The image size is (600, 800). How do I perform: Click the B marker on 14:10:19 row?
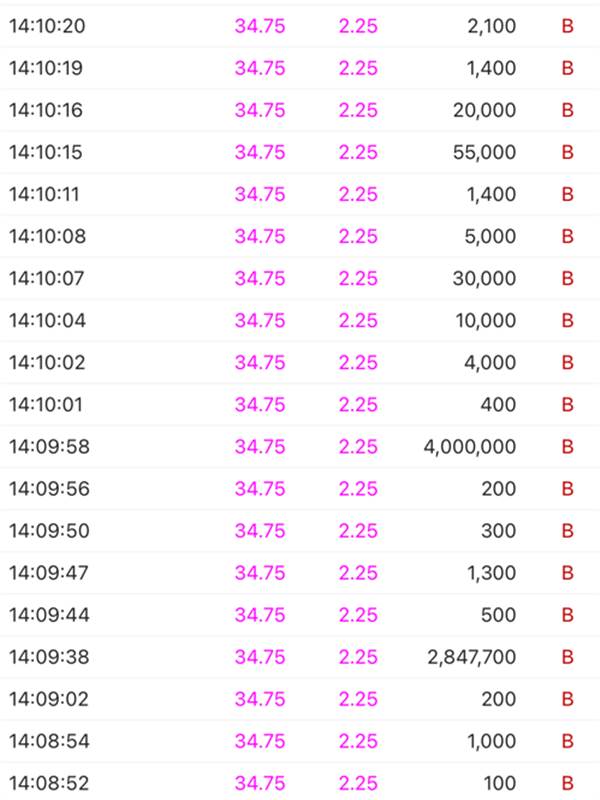point(567,68)
